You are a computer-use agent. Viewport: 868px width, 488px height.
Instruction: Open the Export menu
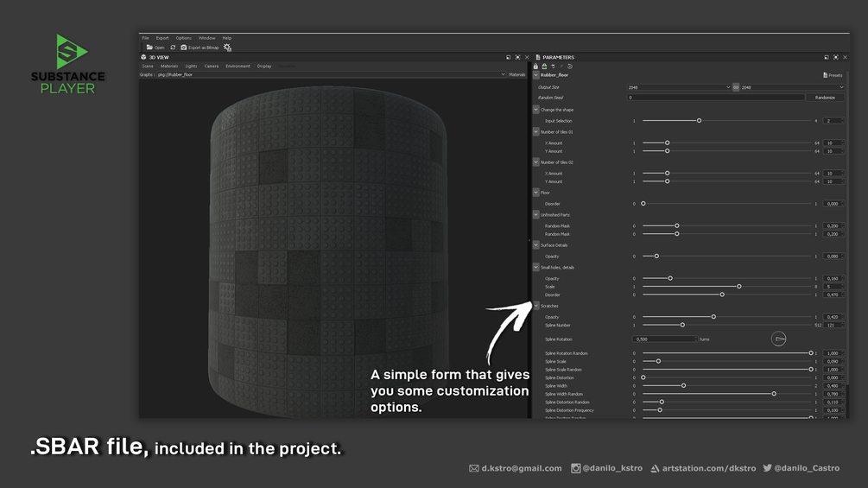pos(162,38)
